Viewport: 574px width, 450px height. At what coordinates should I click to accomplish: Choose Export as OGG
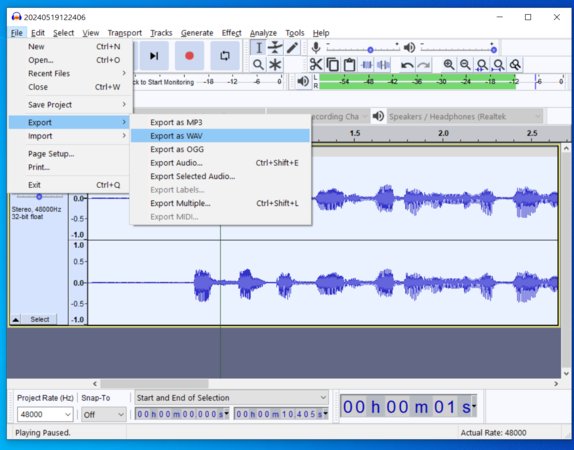[221, 149]
